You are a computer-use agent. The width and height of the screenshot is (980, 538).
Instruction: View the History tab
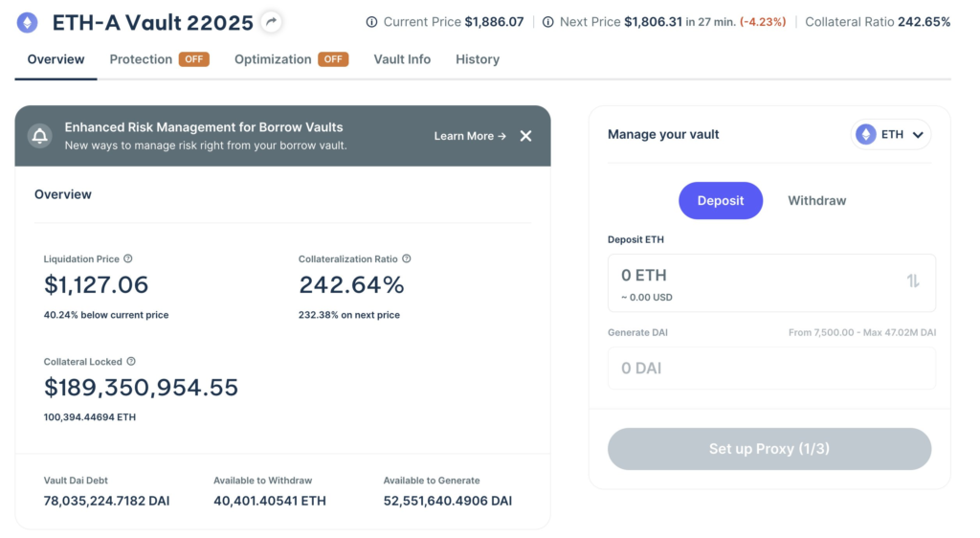click(x=478, y=59)
